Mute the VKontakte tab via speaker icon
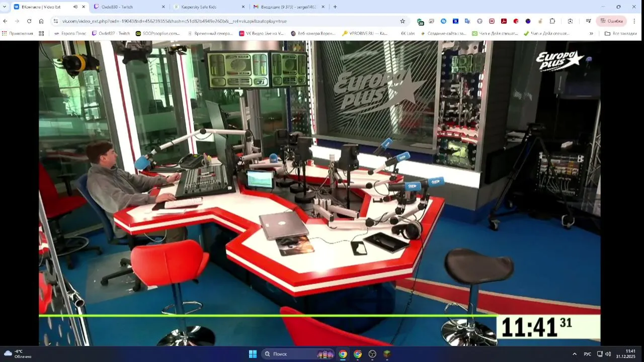 tap(75, 7)
